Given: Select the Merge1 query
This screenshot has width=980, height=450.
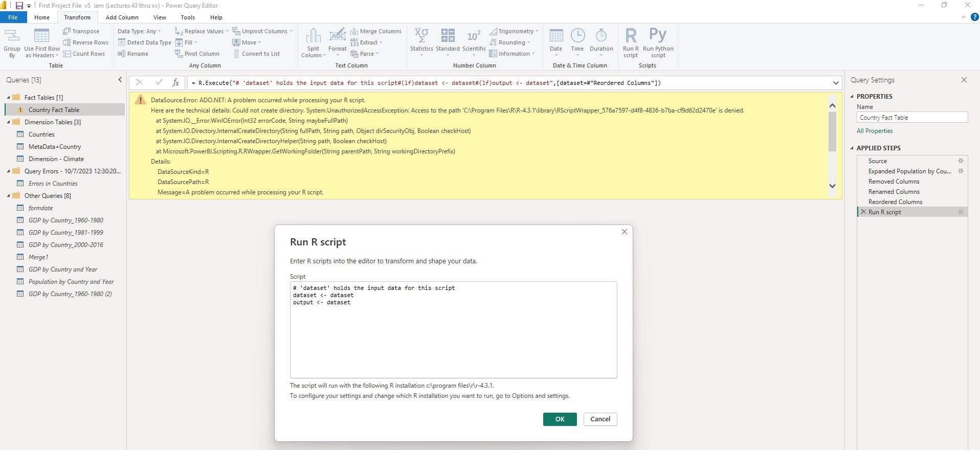Looking at the screenshot, I should pos(38,257).
